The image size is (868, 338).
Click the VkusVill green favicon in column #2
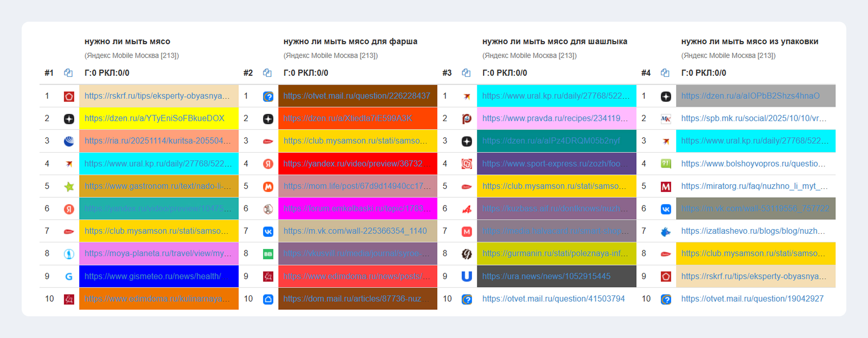tap(268, 254)
